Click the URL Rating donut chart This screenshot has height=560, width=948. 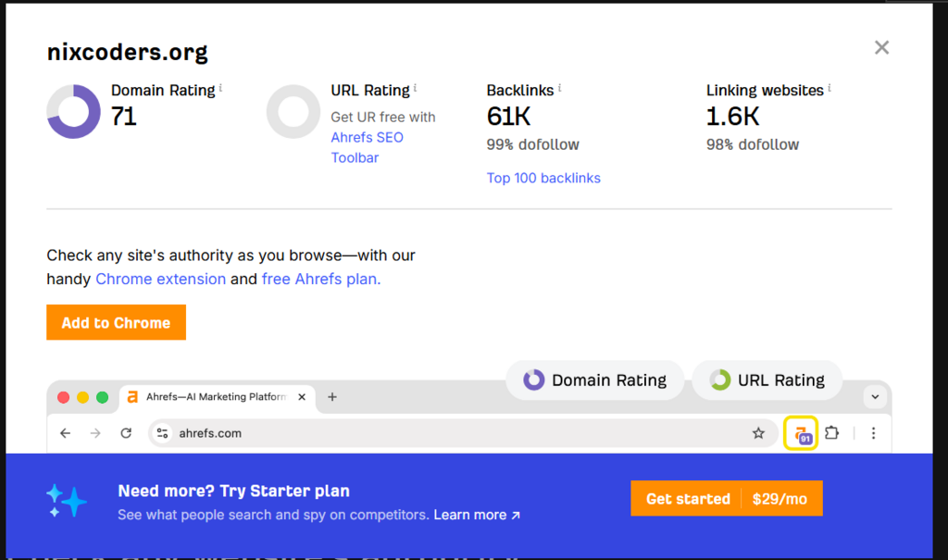pyautogui.click(x=293, y=111)
